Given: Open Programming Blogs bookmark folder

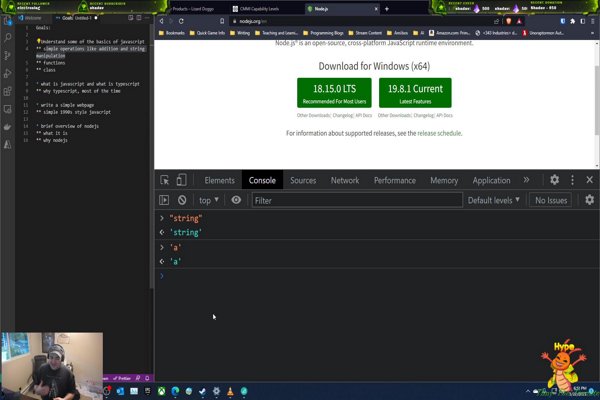Looking at the screenshot, I should tap(323, 33).
